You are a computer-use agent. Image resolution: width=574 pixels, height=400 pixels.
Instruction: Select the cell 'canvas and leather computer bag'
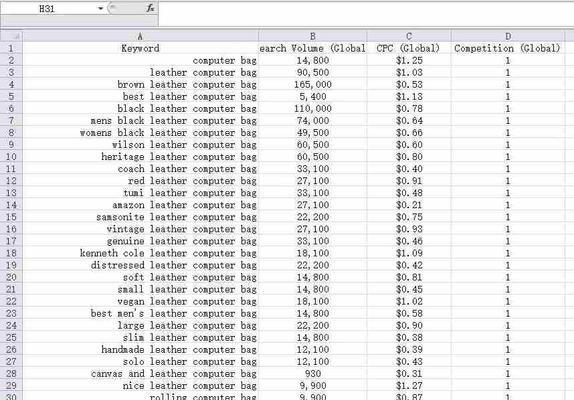point(140,374)
